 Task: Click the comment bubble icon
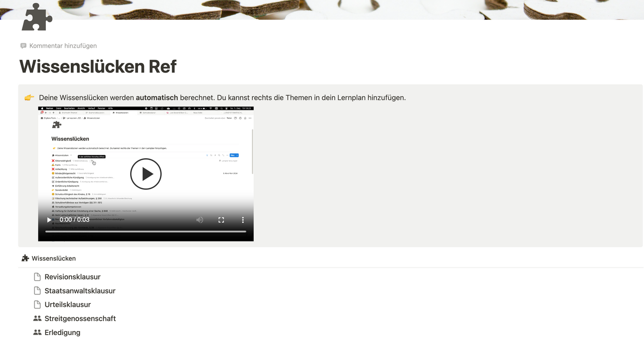tap(24, 46)
